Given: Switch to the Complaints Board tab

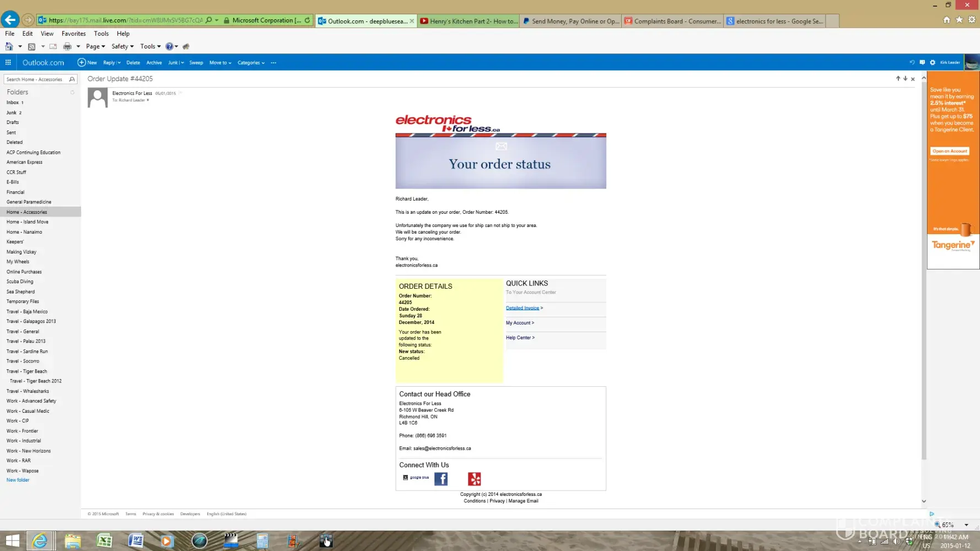Looking at the screenshot, I should coord(672,21).
